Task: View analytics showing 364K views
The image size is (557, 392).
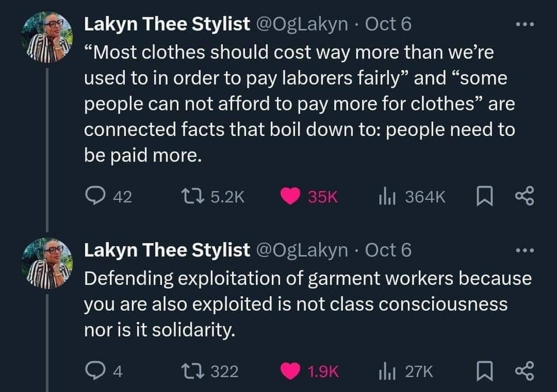Action: (386, 197)
